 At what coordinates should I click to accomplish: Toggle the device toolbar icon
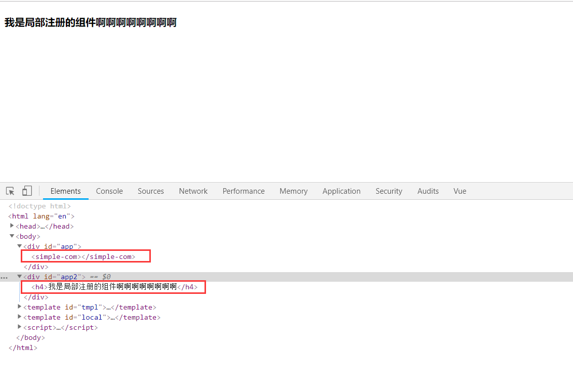(x=27, y=191)
